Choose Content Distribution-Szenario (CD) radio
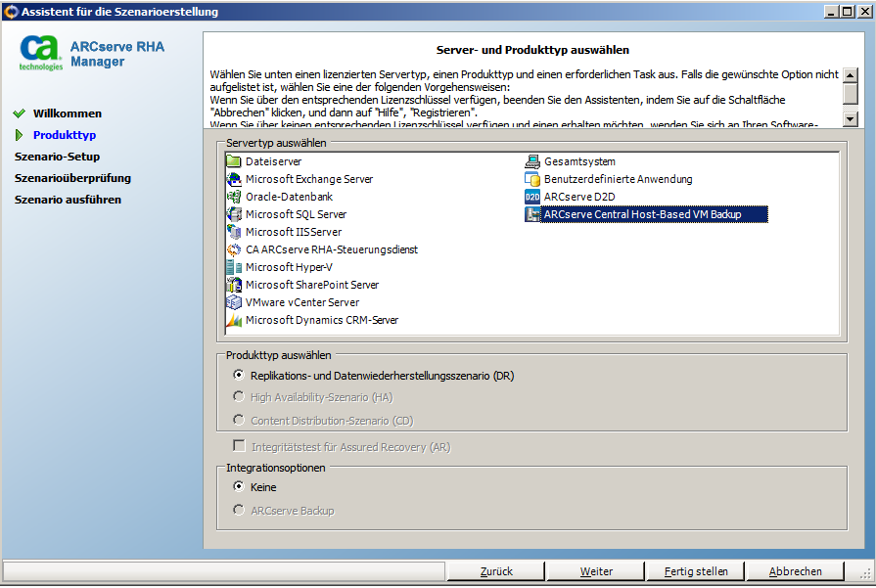This screenshot has width=876, height=588. (239, 420)
